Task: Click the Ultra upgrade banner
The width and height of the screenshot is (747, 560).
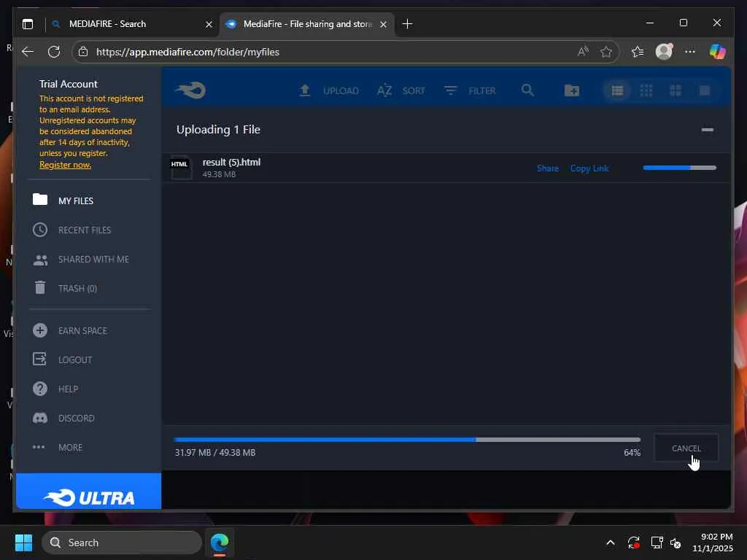Action: (88, 491)
